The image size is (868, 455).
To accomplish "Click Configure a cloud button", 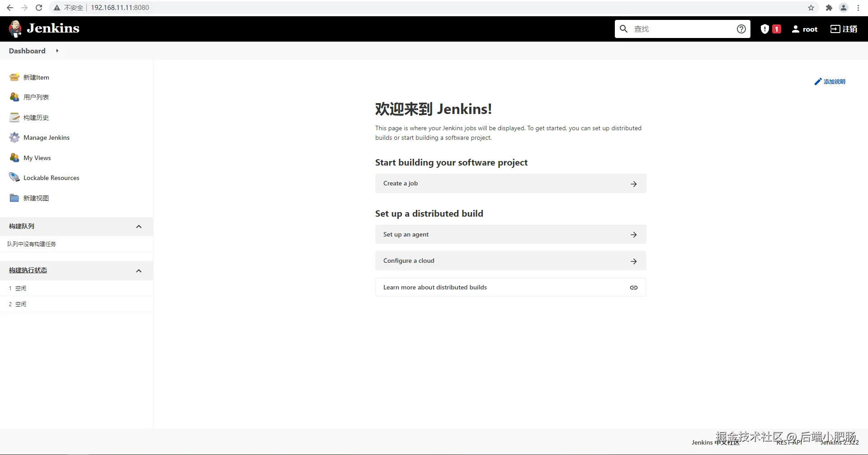I will (x=510, y=261).
